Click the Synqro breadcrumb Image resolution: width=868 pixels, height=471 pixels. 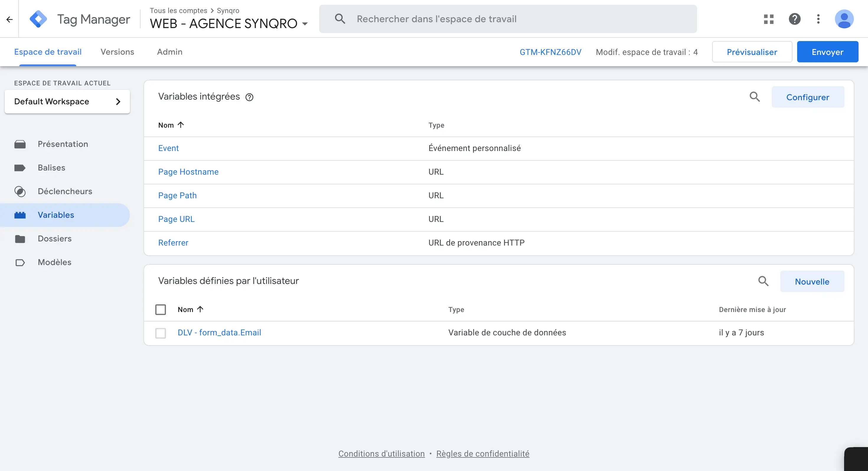228,10
